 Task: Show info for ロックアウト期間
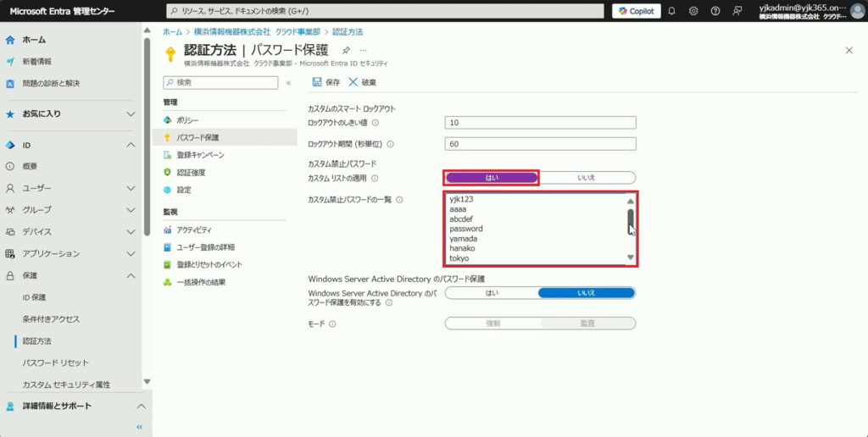pos(390,144)
